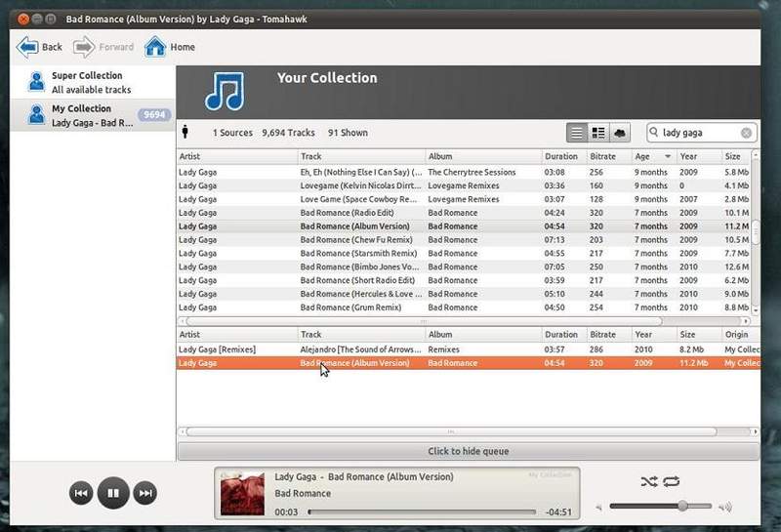Image resolution: width=781 pixels, height=532 pixels.
Task: Skip to previous track
Action: (x=81, y=493)
